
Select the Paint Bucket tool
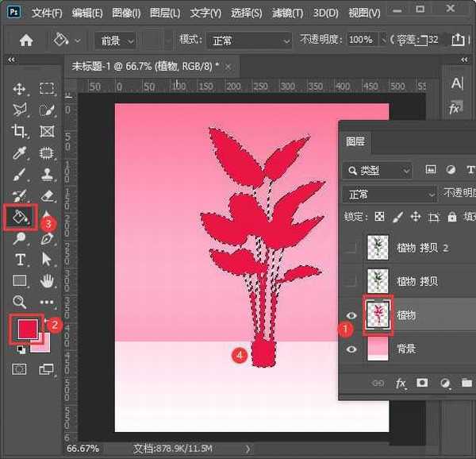click(x=19, y=216)
